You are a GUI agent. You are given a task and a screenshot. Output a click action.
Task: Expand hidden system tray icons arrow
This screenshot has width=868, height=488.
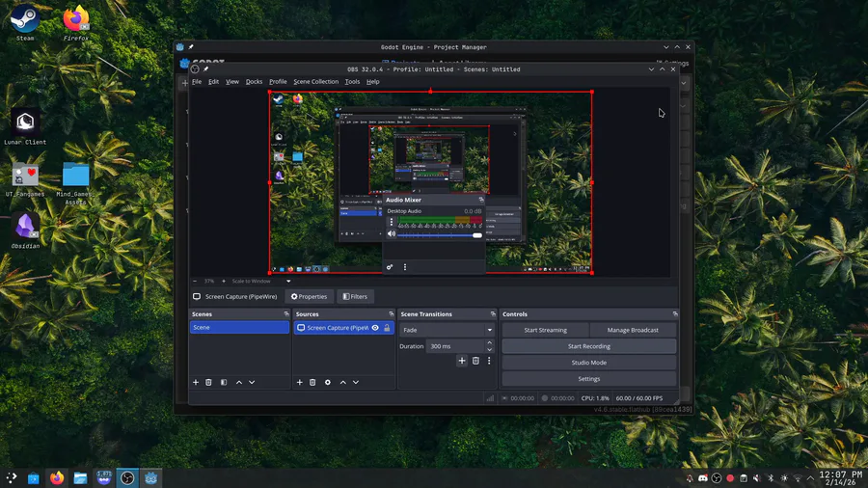tap(810, 478)
